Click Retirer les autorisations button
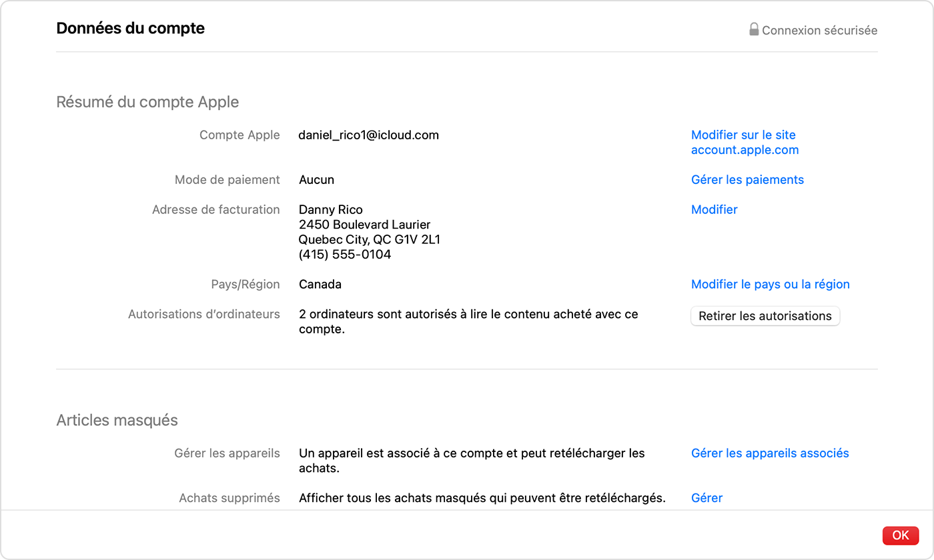934x560 pixels. point(765,316)
